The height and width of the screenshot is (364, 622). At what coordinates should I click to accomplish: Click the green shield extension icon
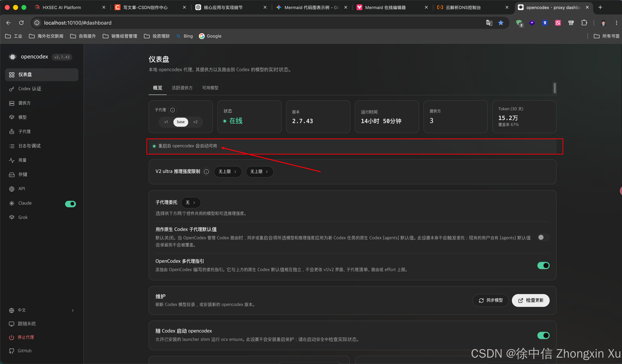pos(519,23)
